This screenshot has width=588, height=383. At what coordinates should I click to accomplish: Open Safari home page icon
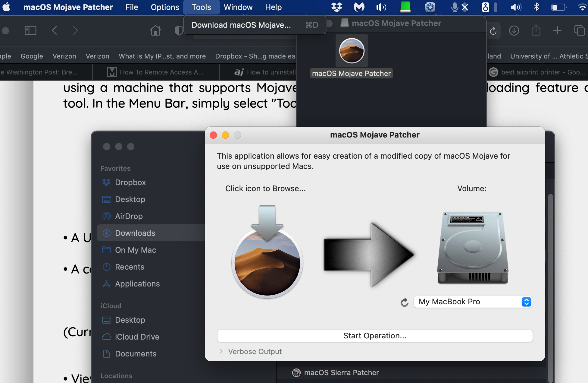(155, 30)
